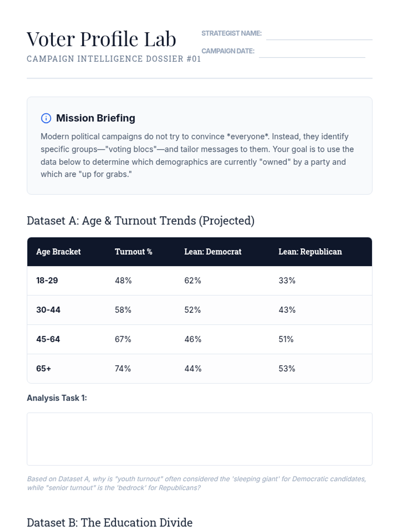Select the 65+ age bracket row label
This screenshot has height=532, width=399.
coord(44,369)
